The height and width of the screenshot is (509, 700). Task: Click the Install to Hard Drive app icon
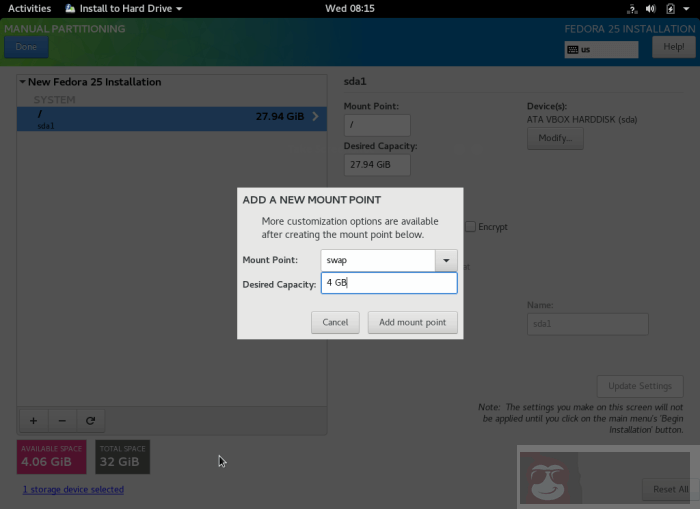coord(70,8)
